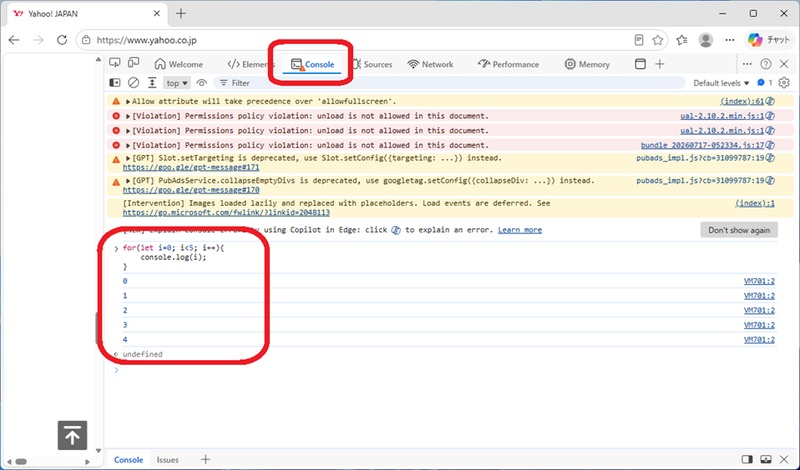Screen dimensions: 800x470
Task: Select the Console tab in bottom drawer
Action: 128,460
